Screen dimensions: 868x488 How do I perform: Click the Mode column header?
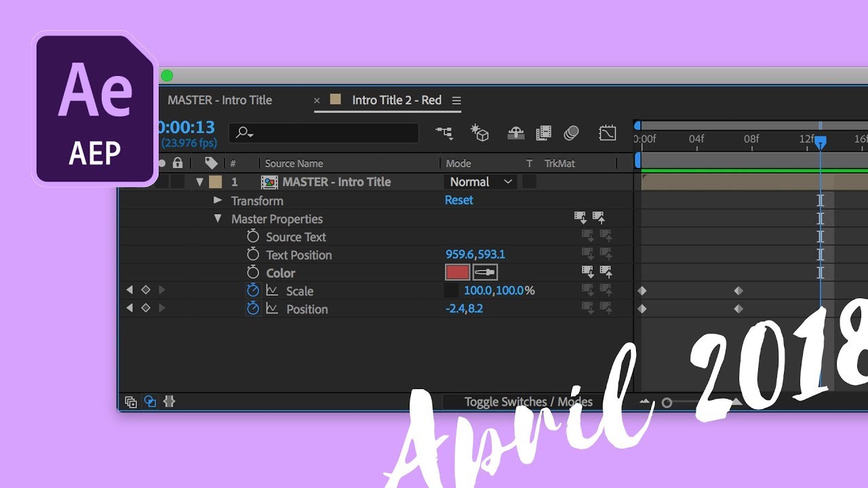(458, 163)
